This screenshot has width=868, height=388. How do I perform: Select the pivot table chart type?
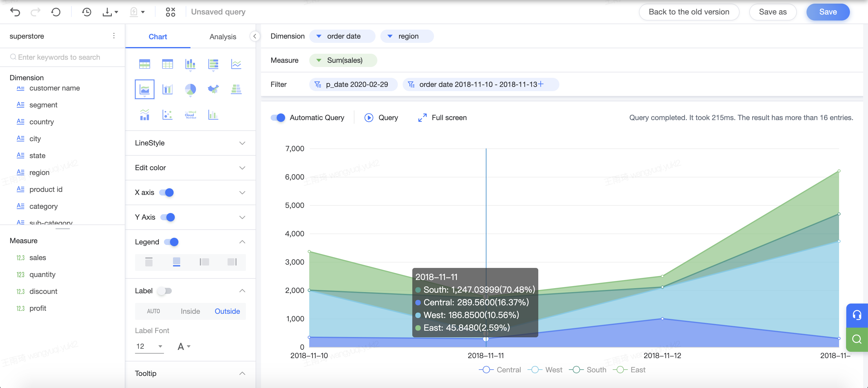(x=145, y=64)
